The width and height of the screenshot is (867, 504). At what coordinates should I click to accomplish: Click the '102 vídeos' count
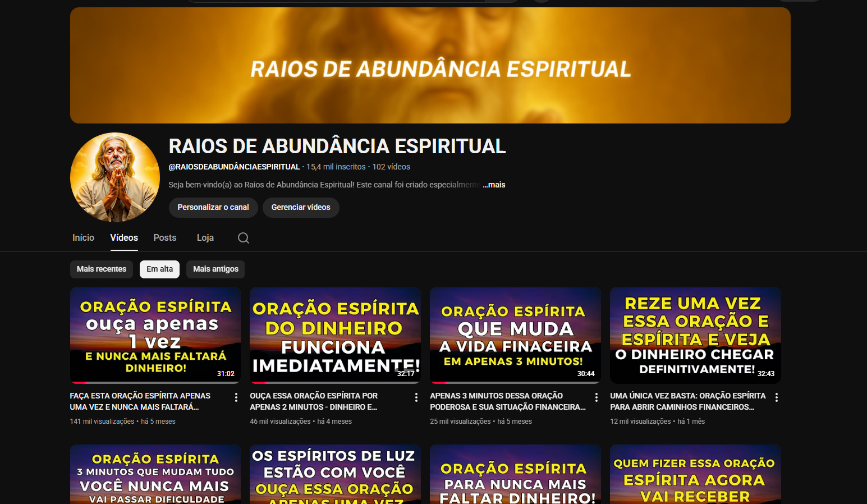coord(391,167)
